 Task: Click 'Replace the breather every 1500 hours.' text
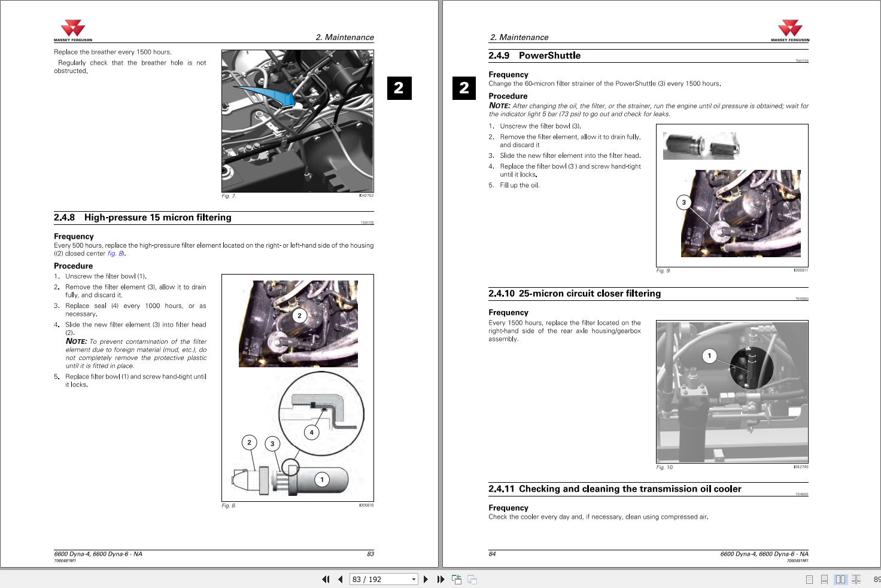(x=113, y=52)
